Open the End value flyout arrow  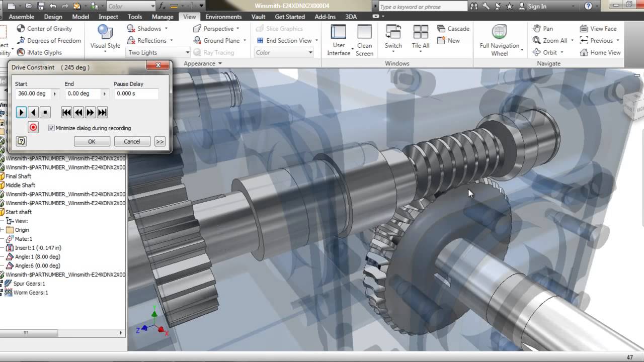pyautogui.click(x=105, y=94)
